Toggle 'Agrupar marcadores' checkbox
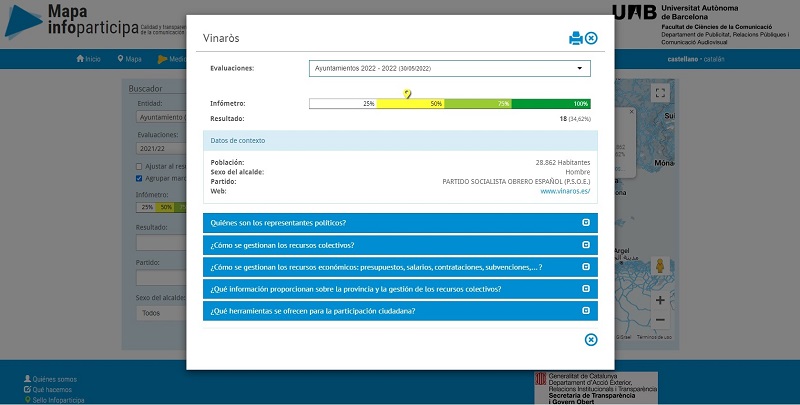 pos(139,178)
